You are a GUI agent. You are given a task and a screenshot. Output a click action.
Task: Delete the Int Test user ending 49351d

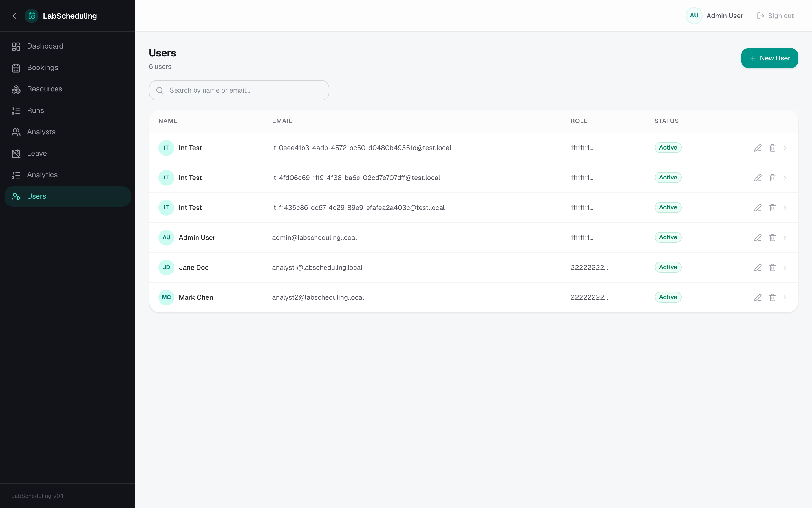click(x=773, y=148)
